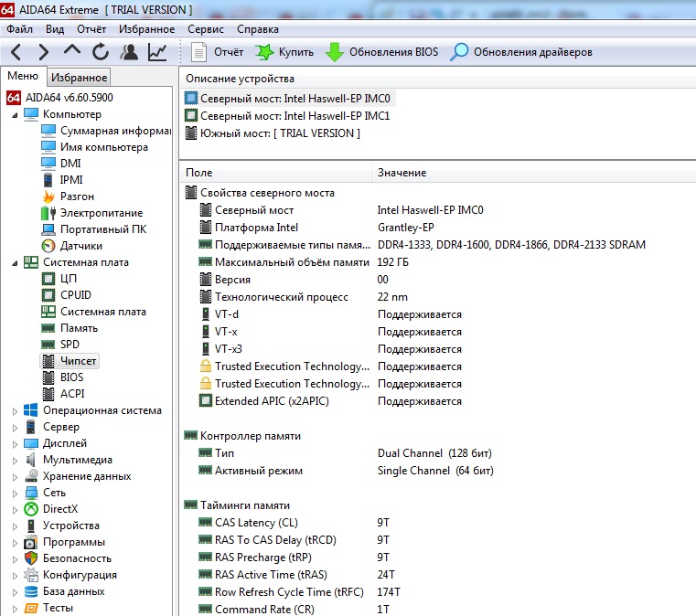Click the Поле column header
The width and height of the screenshot is (696, 616).
[x=275, y=173]
